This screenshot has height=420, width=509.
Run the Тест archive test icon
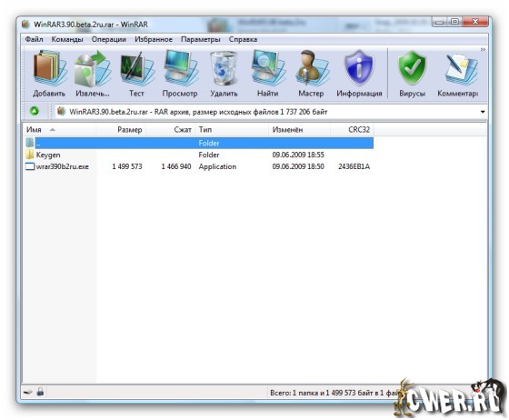136,69
